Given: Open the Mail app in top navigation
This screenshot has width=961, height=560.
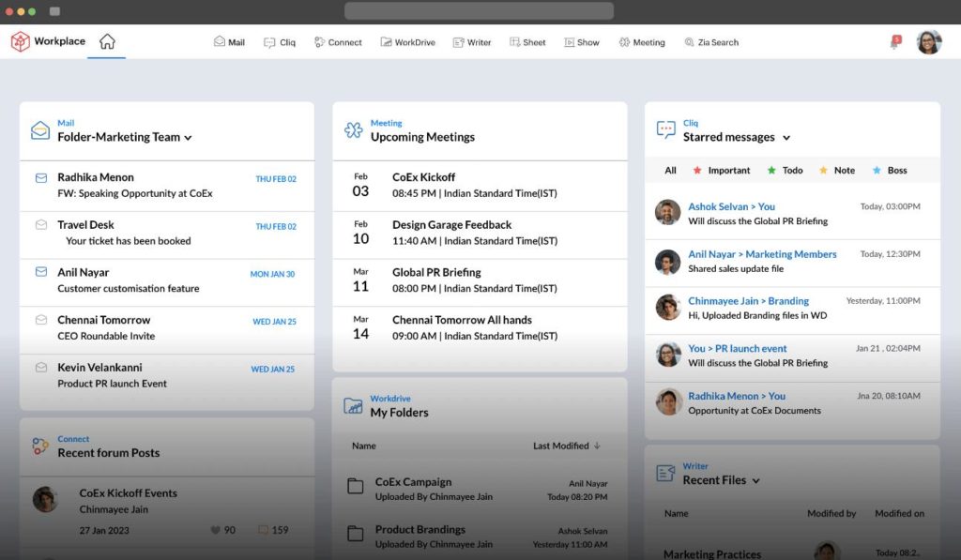Looking at the screenshot, I should [229, 42].
